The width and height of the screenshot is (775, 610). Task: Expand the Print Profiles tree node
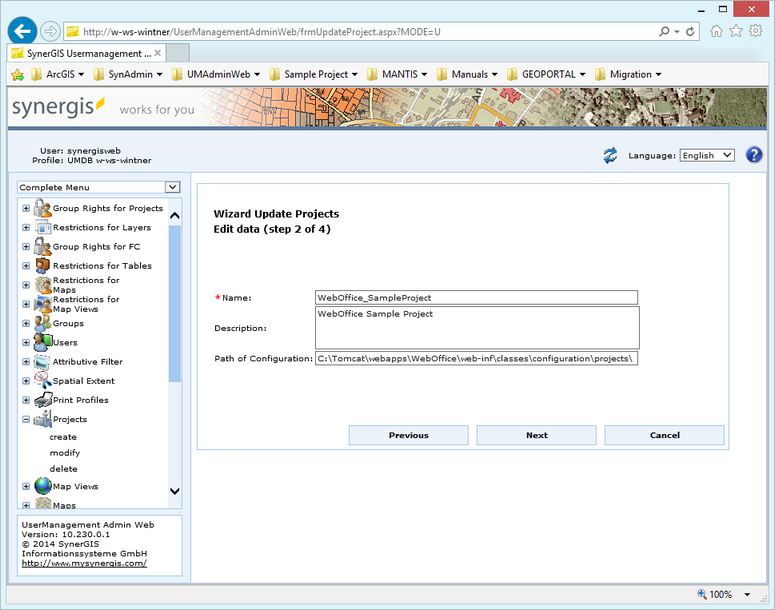26,400
